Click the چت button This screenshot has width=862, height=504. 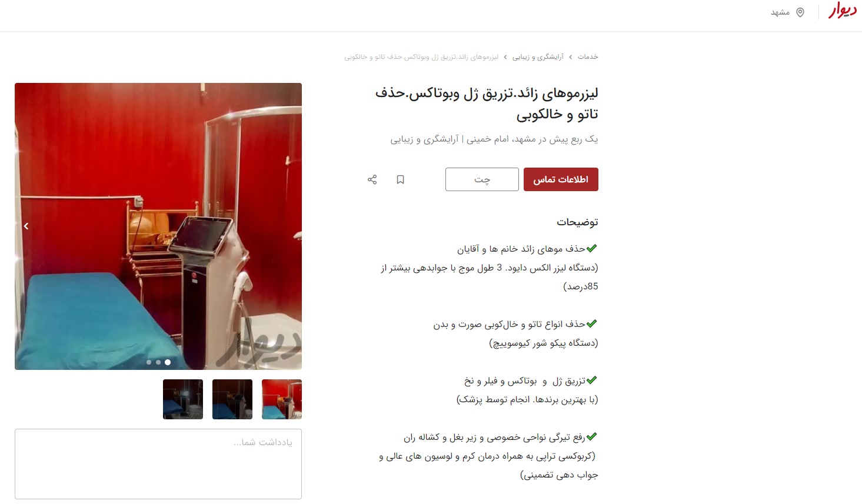(x=482, y=179)
